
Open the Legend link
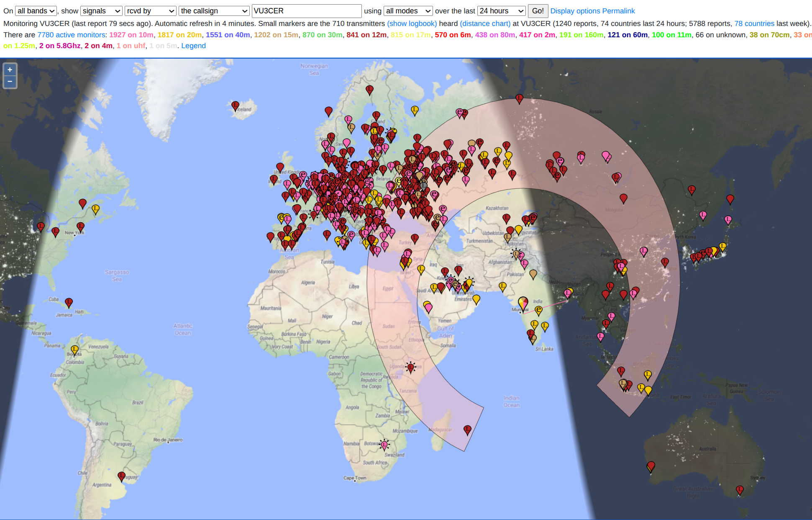[193, 46]
